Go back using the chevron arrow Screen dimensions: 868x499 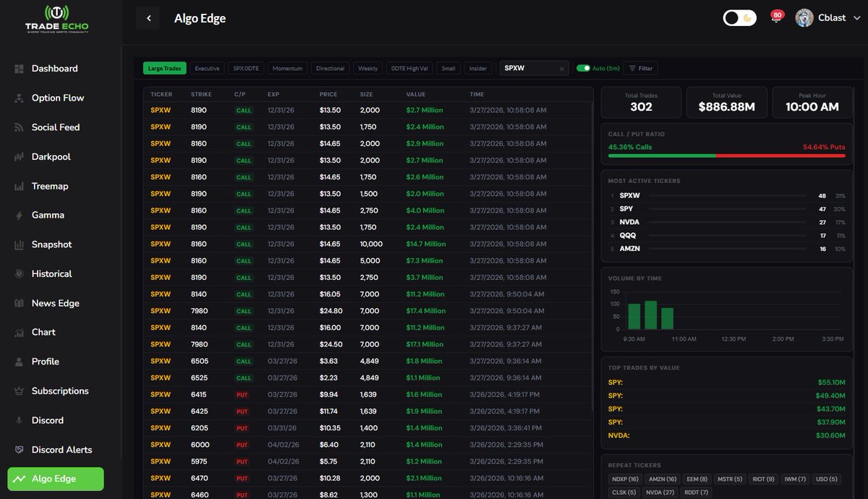point(148,18)
